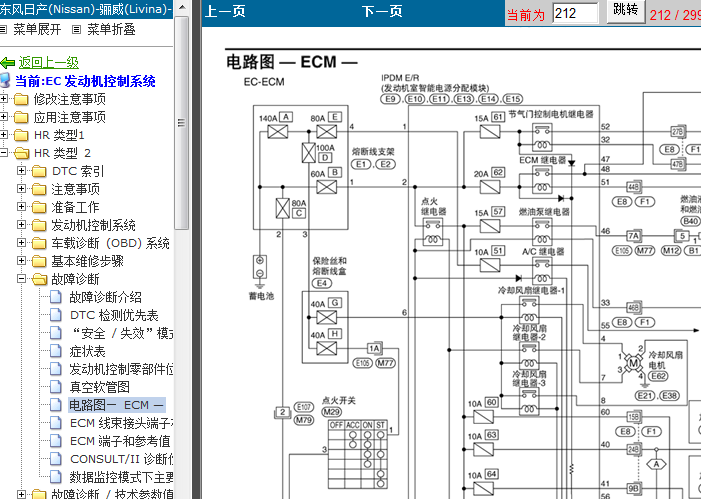Click the sidebar scrollbar up arrow
The image size is (701, 499).
point(181,7)
